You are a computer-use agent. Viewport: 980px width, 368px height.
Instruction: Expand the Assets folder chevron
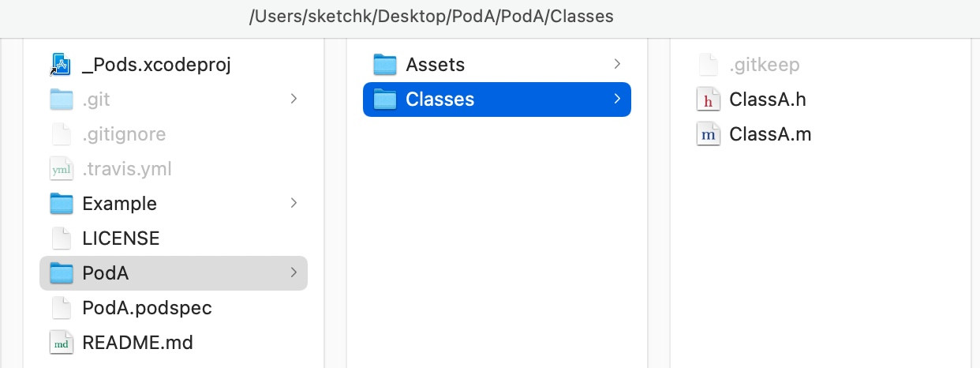[617, 65]
